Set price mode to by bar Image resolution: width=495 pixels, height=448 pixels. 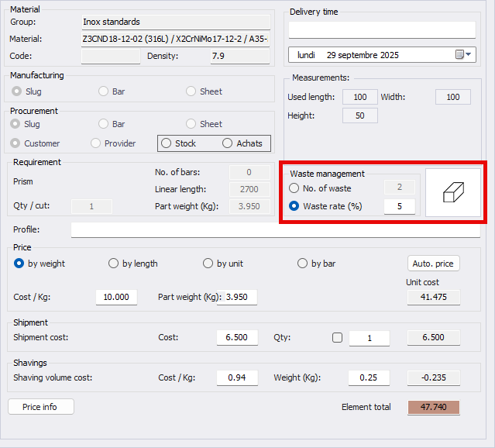tap(303, 264)
